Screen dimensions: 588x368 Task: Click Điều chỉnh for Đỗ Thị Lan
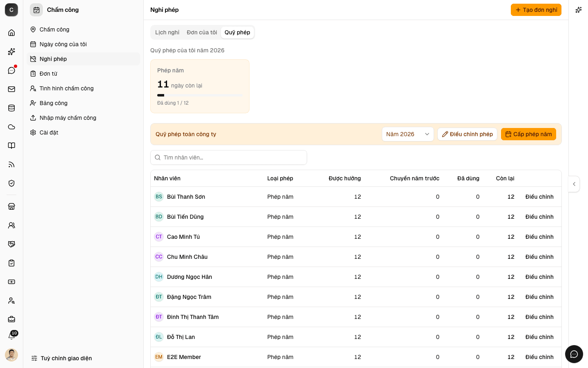click(539, 337)
